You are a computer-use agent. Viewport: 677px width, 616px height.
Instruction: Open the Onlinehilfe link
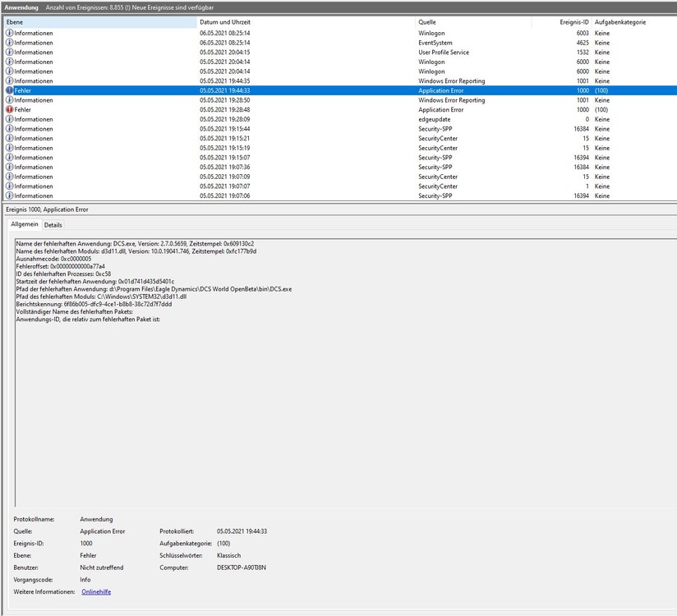pos(96,591)
